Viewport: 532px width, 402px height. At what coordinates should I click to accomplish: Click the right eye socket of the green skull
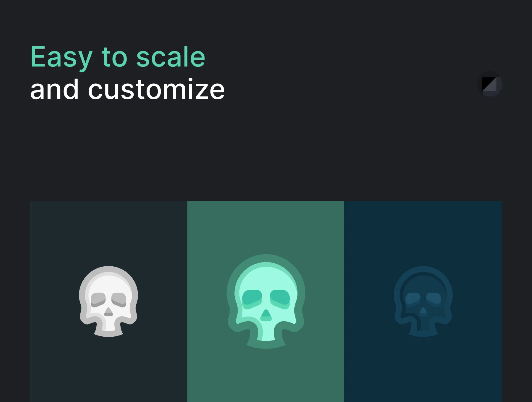(280, 299)
